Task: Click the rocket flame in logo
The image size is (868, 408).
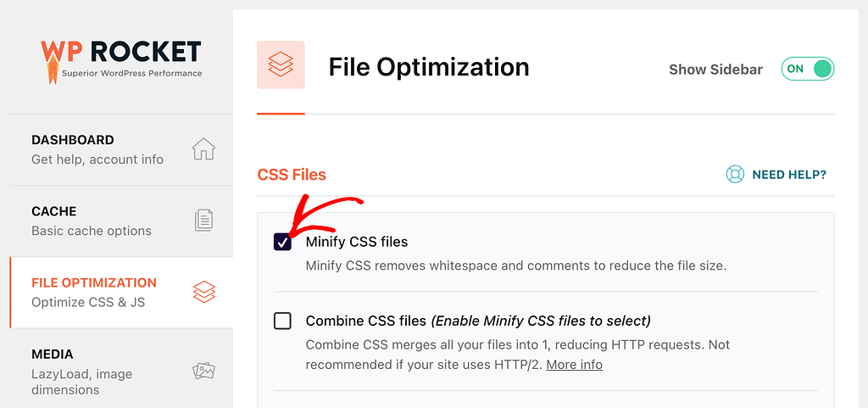Action: point(53,73)
